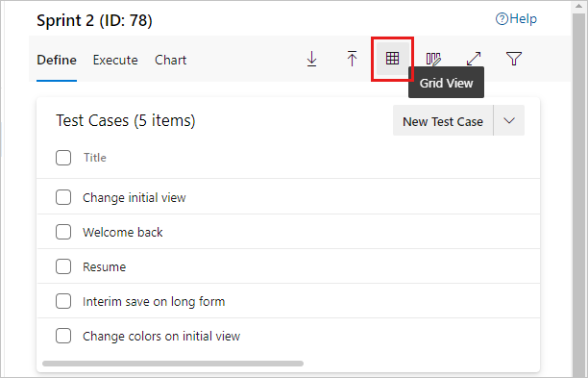
Task: Select Interim save on long form checkbox
Action: [x=63, y=301]
